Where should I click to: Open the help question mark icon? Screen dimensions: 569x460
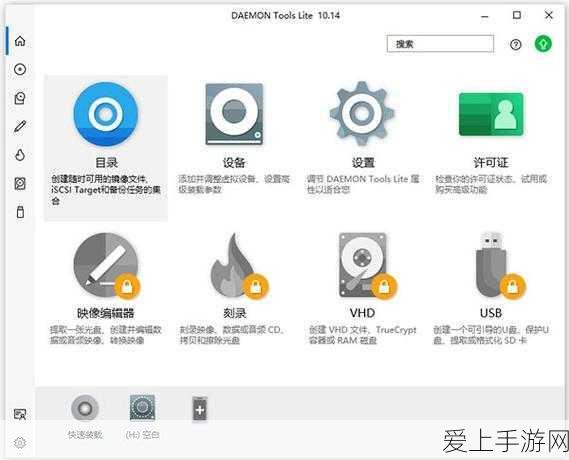[515, 44]
